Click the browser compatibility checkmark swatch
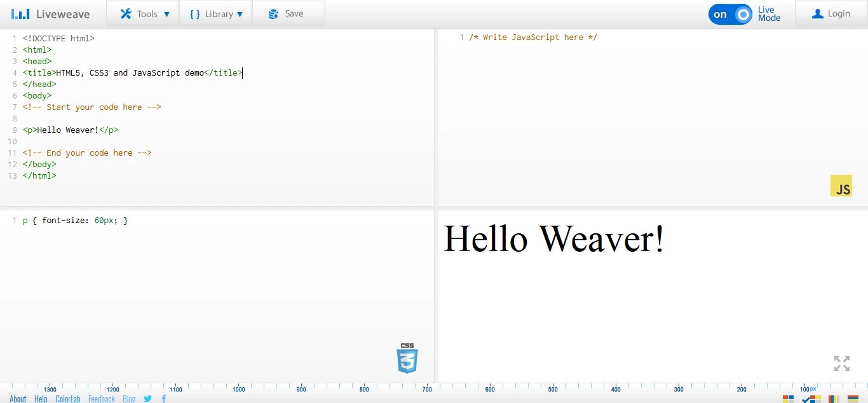This screenshot has height=403, width=868. (x=810, y=400)
